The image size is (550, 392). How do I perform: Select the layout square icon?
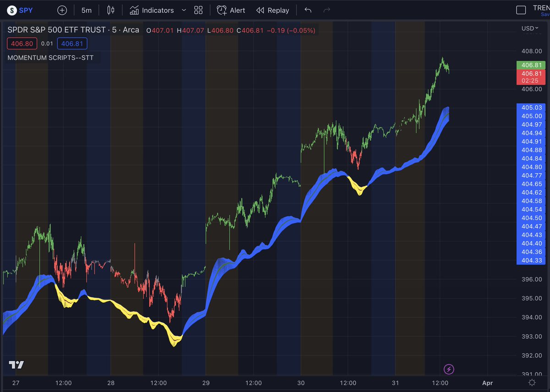pyautogui.click(x=521, y=10)
